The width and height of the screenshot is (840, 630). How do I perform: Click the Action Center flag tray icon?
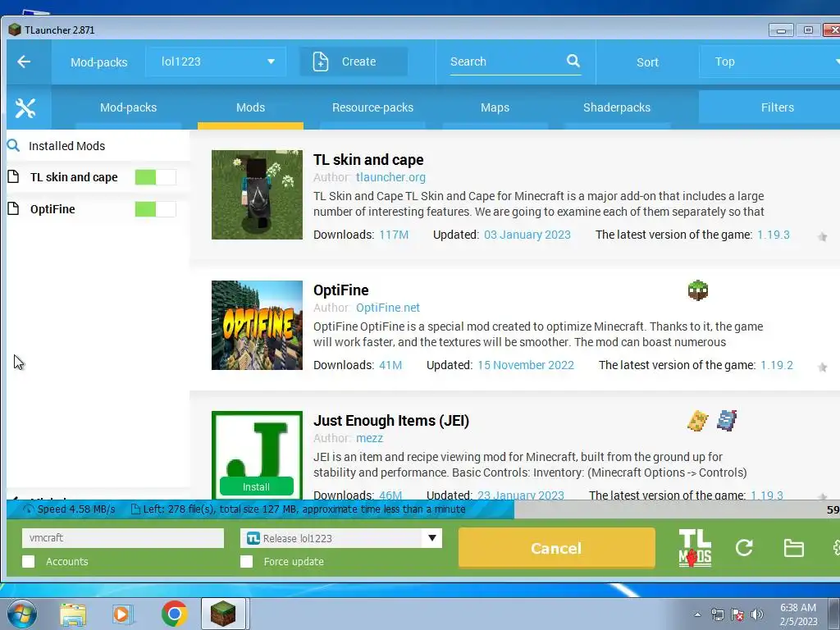pyautogui.click(x=737, y=614)
